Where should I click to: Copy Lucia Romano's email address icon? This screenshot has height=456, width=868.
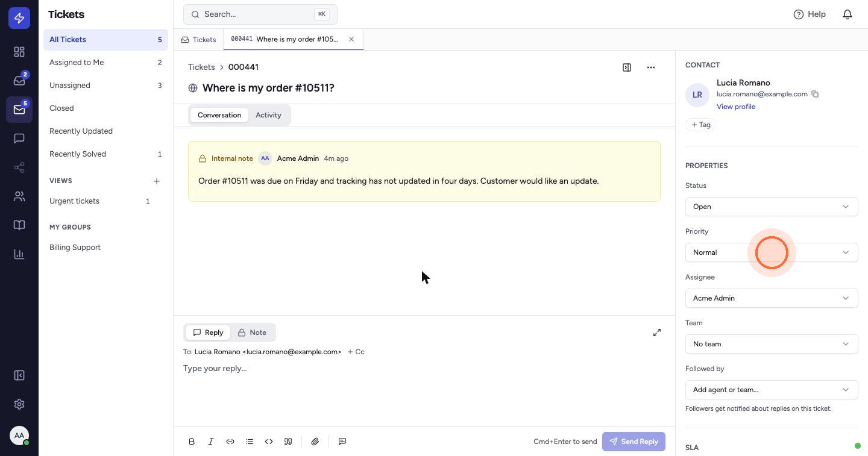coord(815,94)
